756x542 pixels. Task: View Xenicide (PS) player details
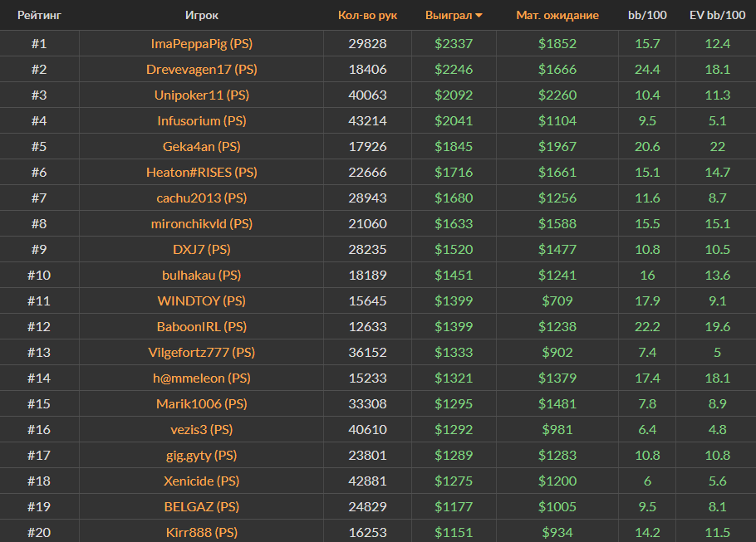tap(202, 481)
